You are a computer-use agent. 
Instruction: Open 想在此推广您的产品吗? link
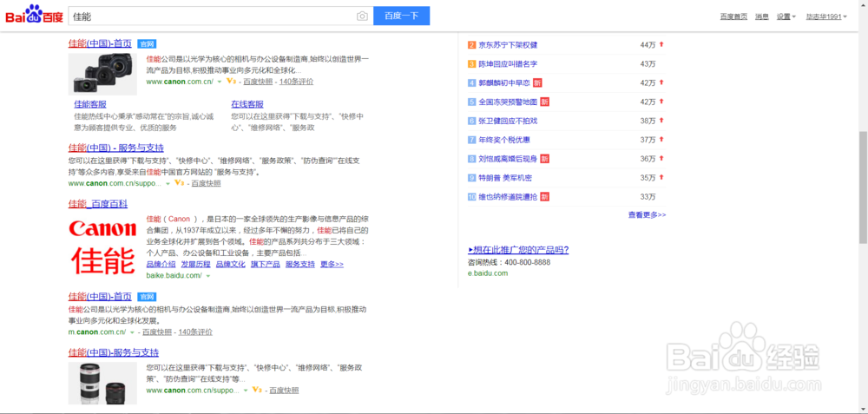(519, 250)
